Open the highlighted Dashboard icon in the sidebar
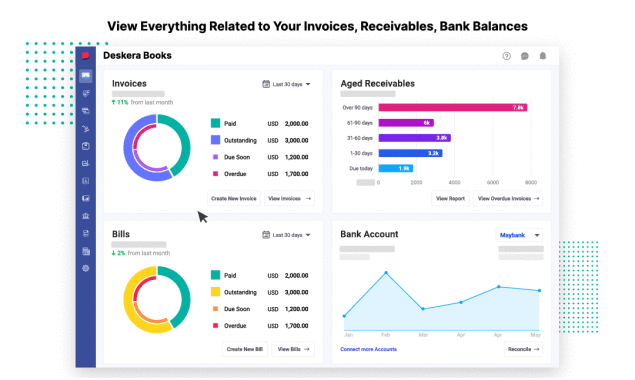The height and width of the screenshot is (380, 635). [85, 76]
